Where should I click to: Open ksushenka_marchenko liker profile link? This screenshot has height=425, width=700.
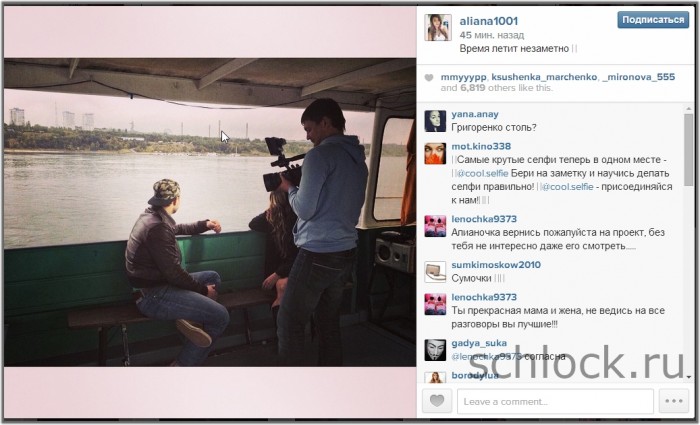point(544,77)
